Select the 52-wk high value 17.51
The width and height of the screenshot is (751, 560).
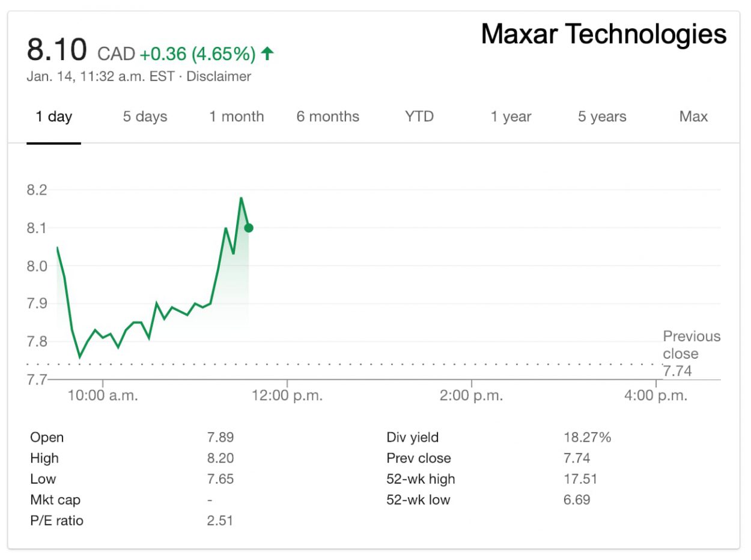(x=580, y=479)
